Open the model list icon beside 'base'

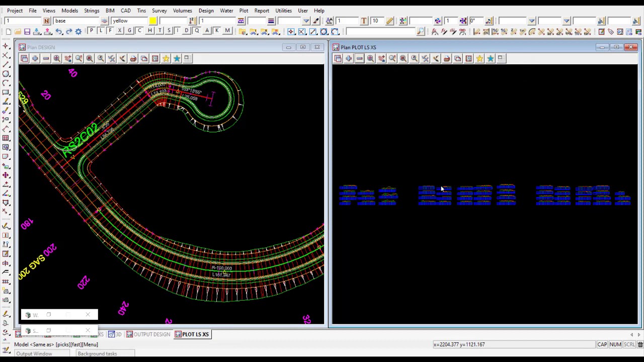coord(104,21)
